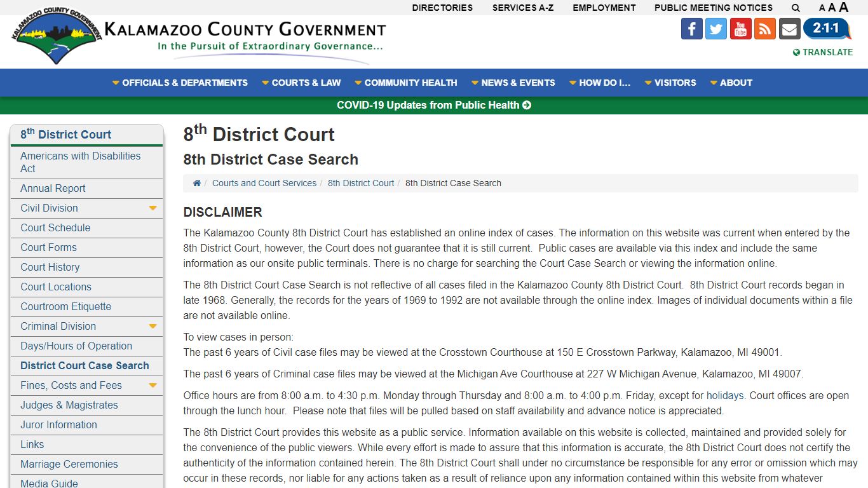Open Media Guide sidebar link
The height and width of the screenshot is (488, 868).
point(49,483)
